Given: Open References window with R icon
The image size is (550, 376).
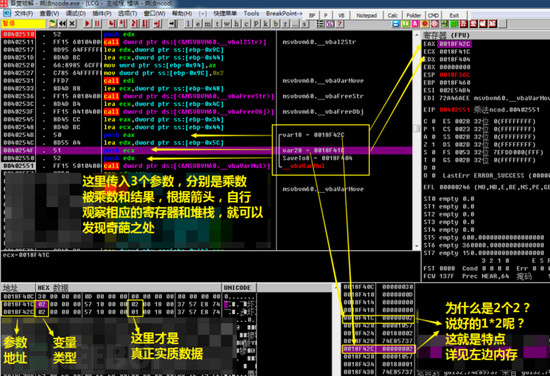Looking at the screenshot, I should pos(286,24).
